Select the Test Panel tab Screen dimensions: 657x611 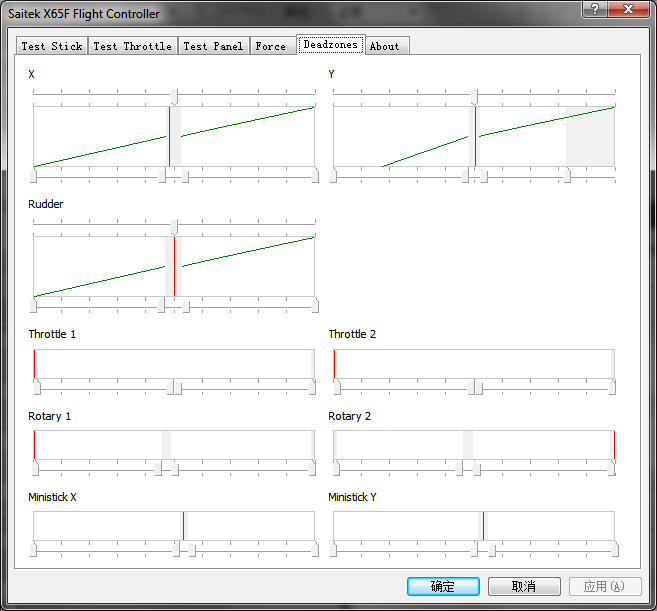(x=213, y=46)
